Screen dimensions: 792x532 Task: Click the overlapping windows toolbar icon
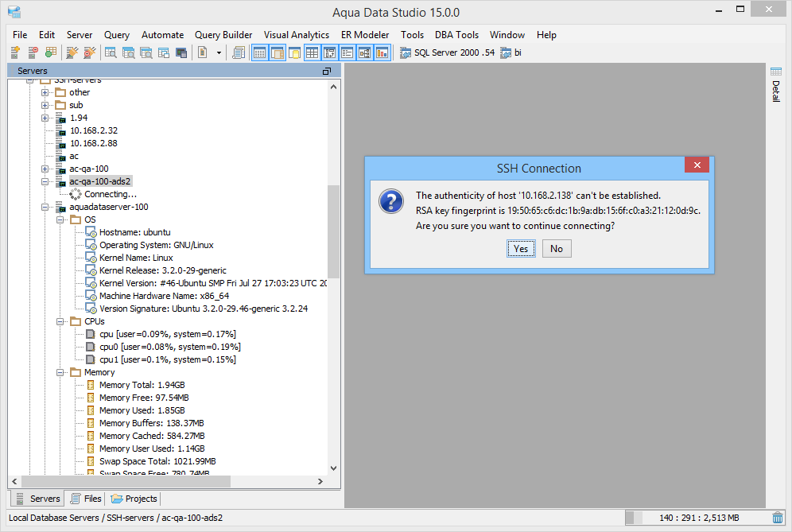pos(164,52)
